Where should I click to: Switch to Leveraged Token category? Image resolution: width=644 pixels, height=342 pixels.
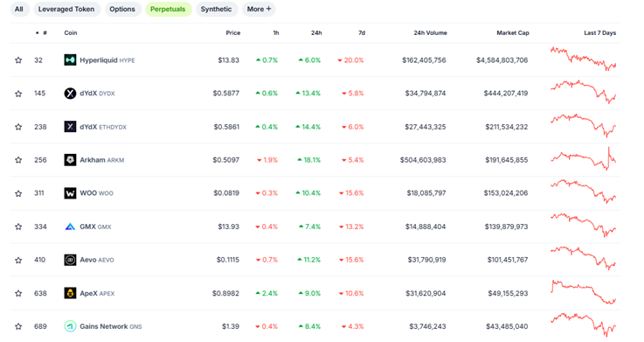click(x=66, y=9)
